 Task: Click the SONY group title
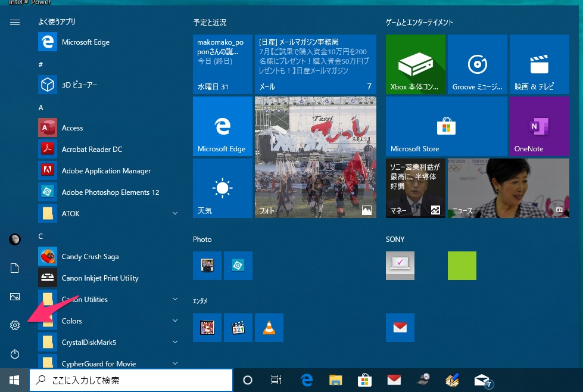(395, 239)
